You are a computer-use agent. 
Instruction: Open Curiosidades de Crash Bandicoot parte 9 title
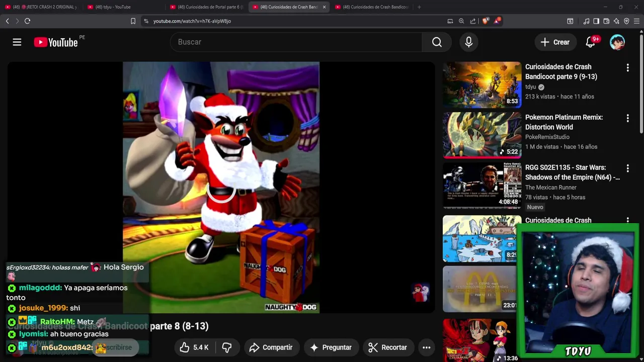(x=561, y=72)
